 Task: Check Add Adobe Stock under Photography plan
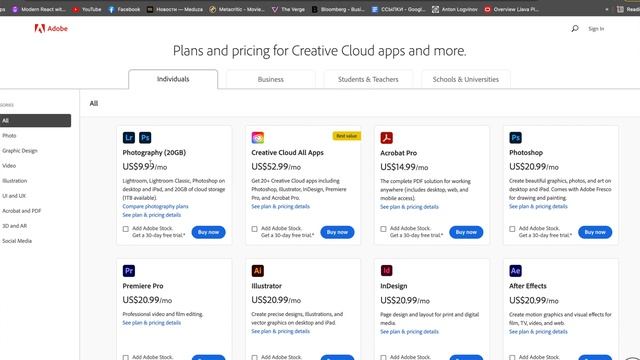[126, 229]
